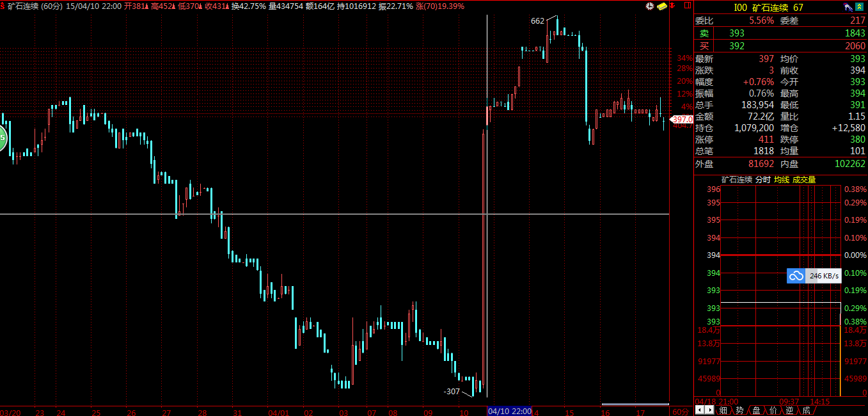Viewport: 868px width, 416px height.
Task: Click the white scroll bar at the chart's bottom
Action: pyautogui.click(x=635, y=404)
